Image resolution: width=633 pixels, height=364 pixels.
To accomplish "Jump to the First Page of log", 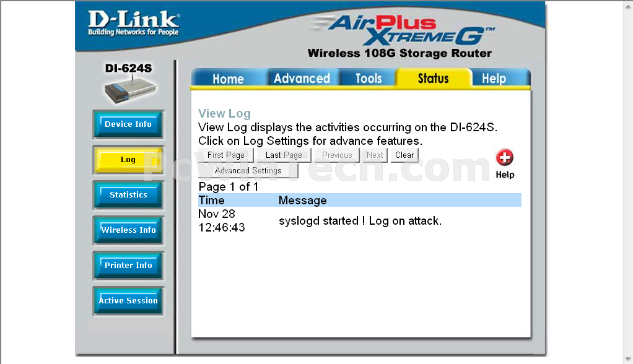I will 226,155.
